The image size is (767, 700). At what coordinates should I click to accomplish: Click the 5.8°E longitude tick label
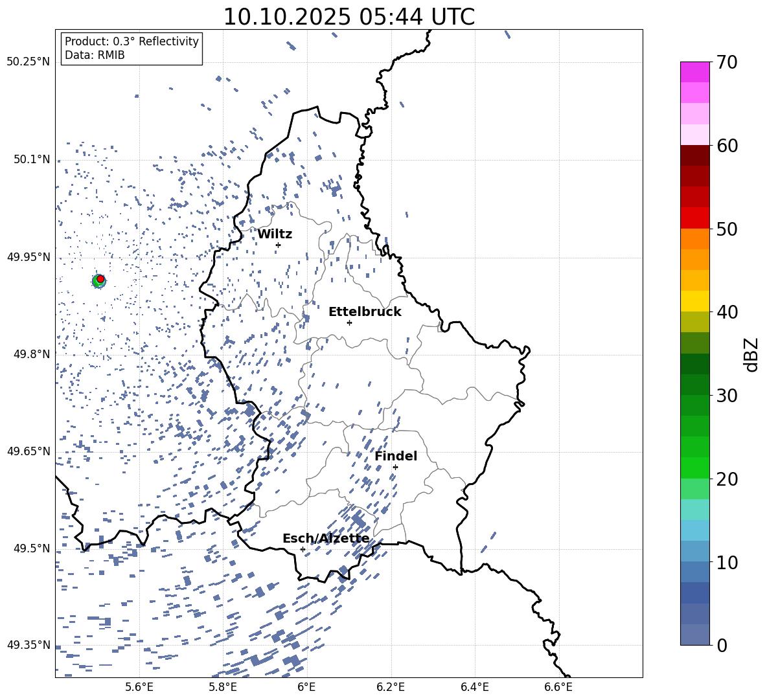click(x=223, y=687)
